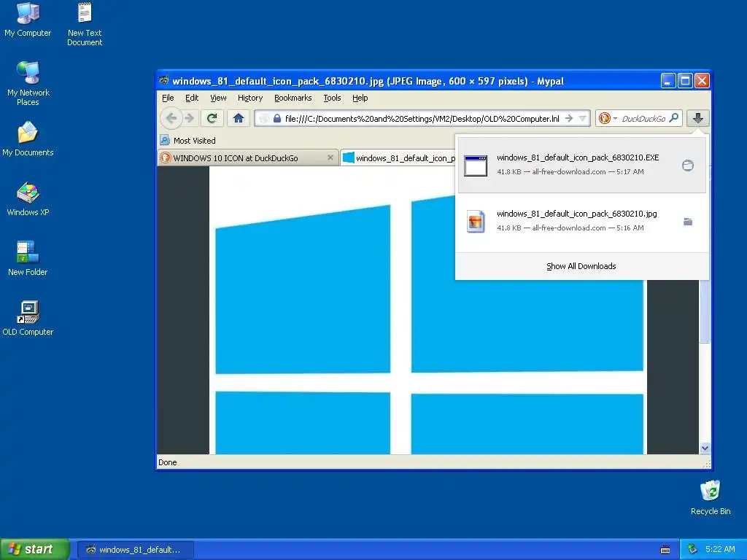Click the jpg download's image file icon
747x560 pixels.
click(476, 222)
